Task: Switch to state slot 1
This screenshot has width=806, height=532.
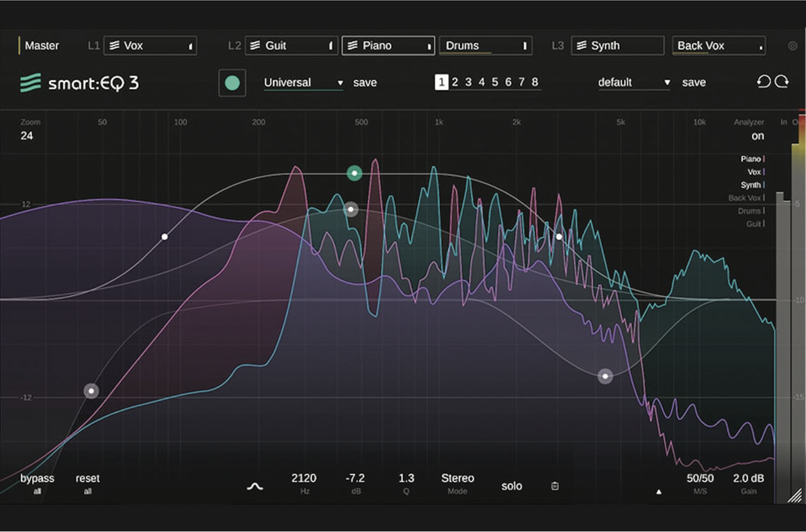Action: [441, 82]
